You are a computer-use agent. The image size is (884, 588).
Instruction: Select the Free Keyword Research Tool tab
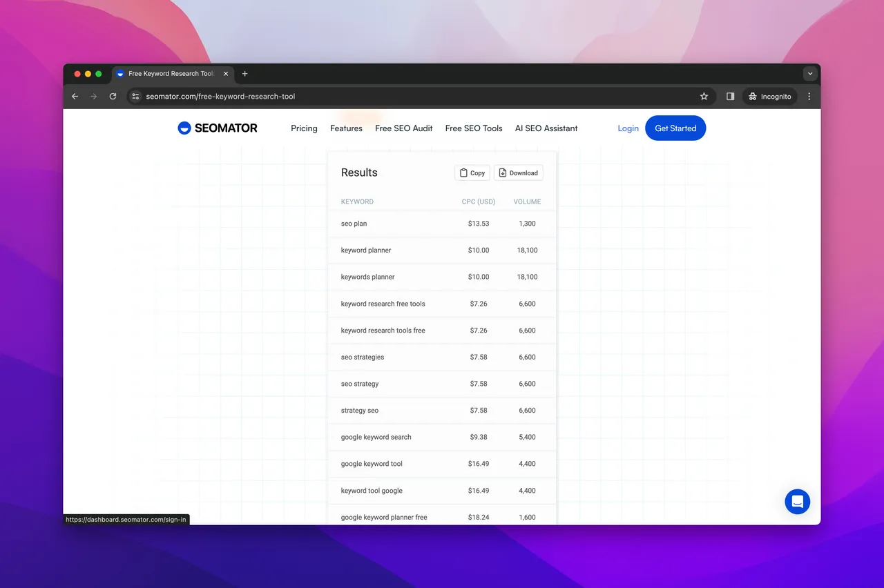pyautogui.click(x=173, y=74)
